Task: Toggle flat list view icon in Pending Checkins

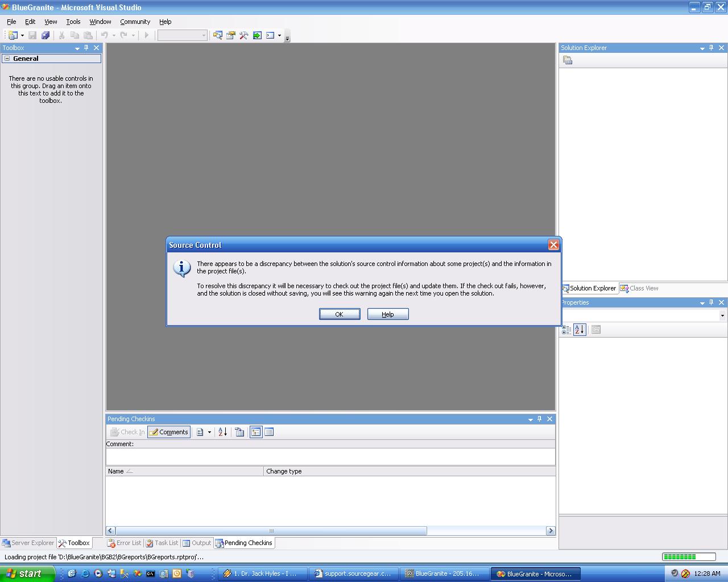Action: pos(269,432)
